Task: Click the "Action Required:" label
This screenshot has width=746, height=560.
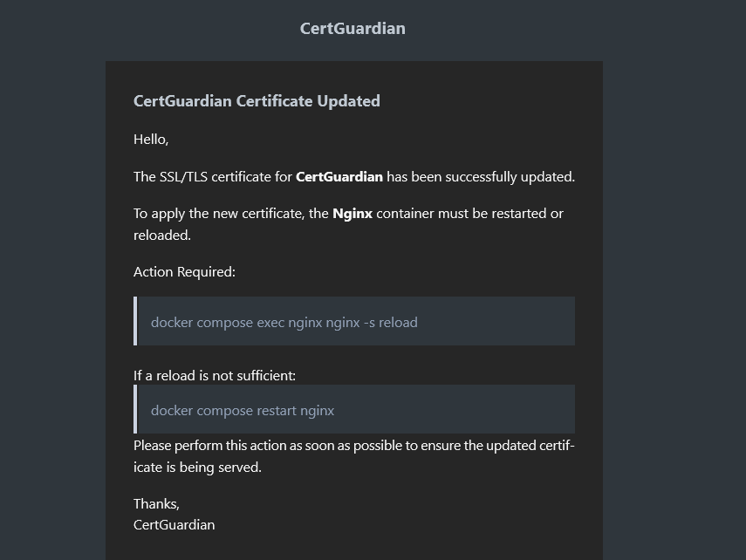Action: (x=185, y=271)
